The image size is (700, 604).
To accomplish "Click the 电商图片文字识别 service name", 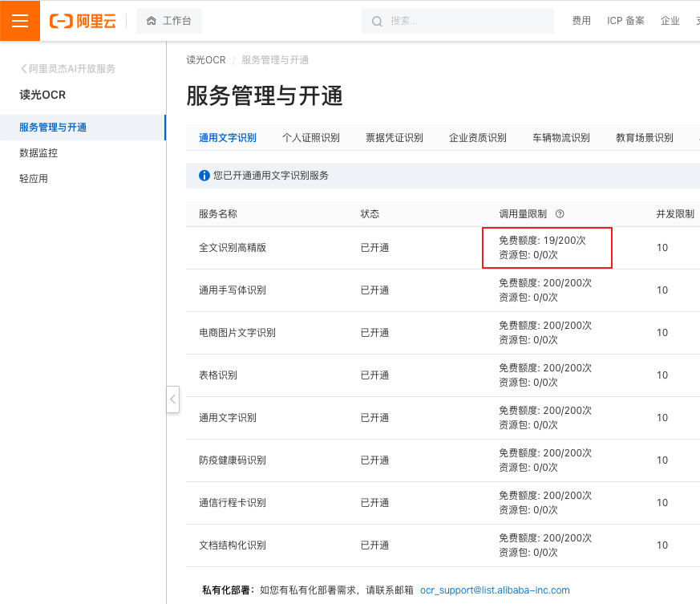I will (237, 332).
